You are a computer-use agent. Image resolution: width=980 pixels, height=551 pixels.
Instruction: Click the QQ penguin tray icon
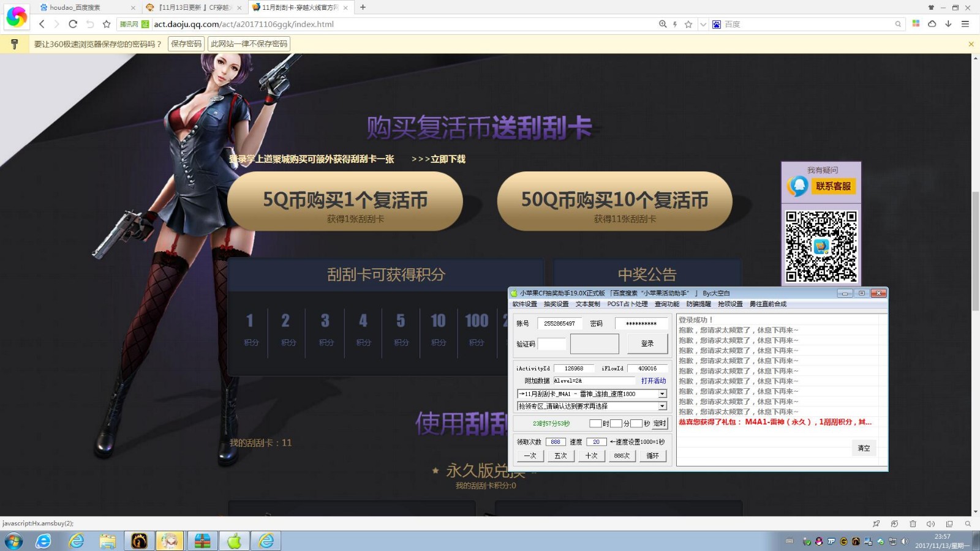[819, 541]
